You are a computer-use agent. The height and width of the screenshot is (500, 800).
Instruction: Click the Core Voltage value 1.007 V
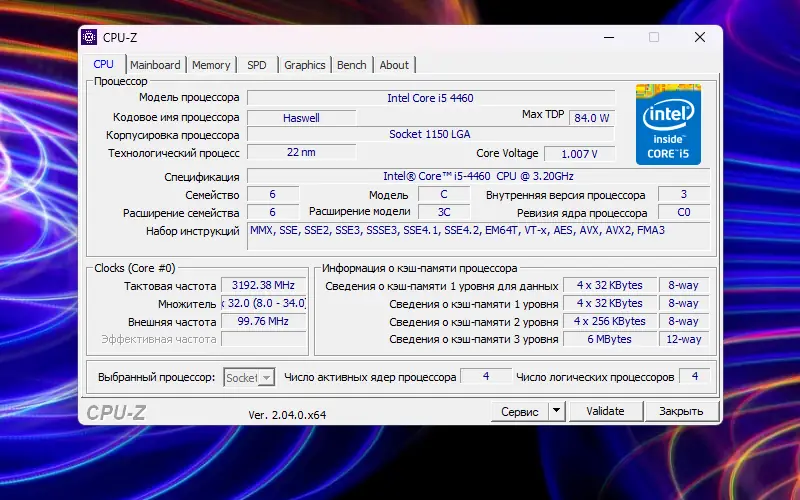pos(579,154)
